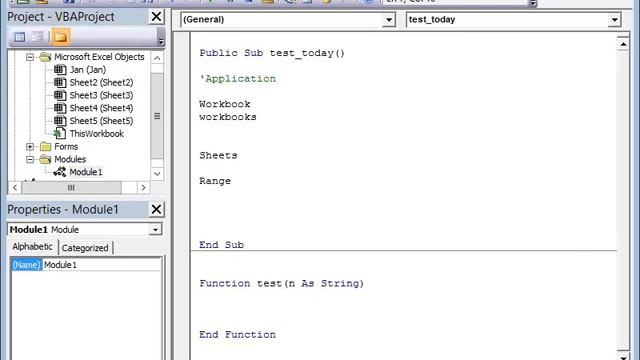
Task: Click the 'Range' code line
Action: (x=215, y=181)
